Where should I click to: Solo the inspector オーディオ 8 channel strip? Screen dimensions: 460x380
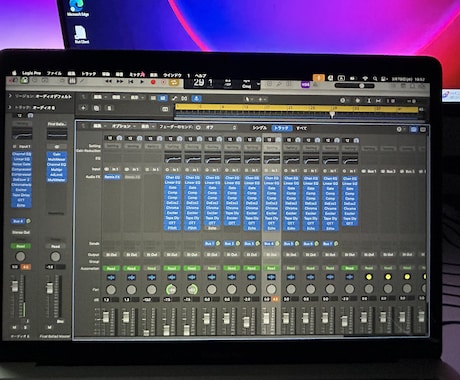[25, 328]
